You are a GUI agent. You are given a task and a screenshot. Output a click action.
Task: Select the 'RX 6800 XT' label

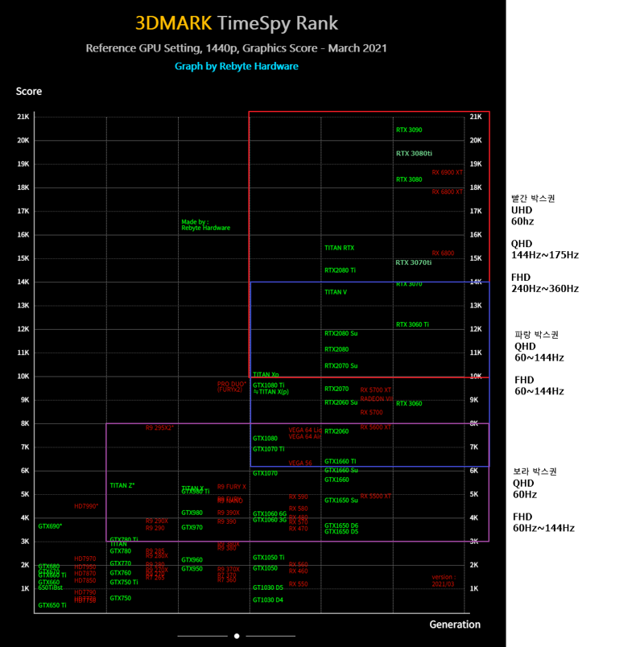tap(448, 192)
